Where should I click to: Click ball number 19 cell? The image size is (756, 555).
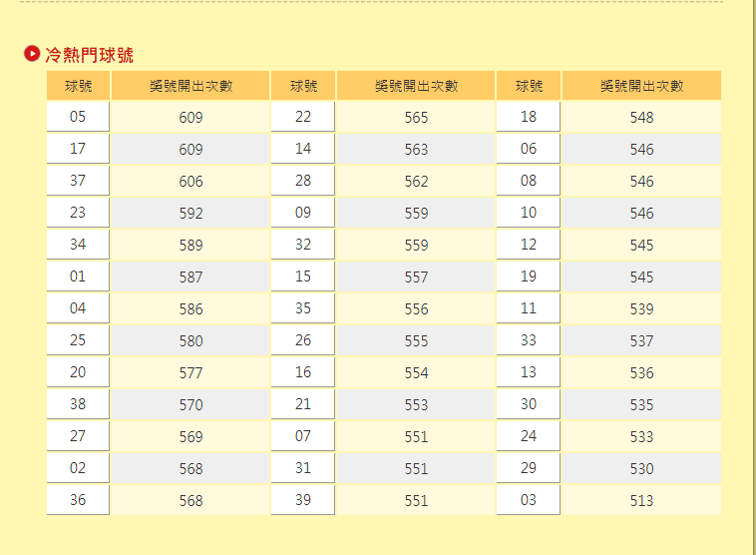point(529,276)
